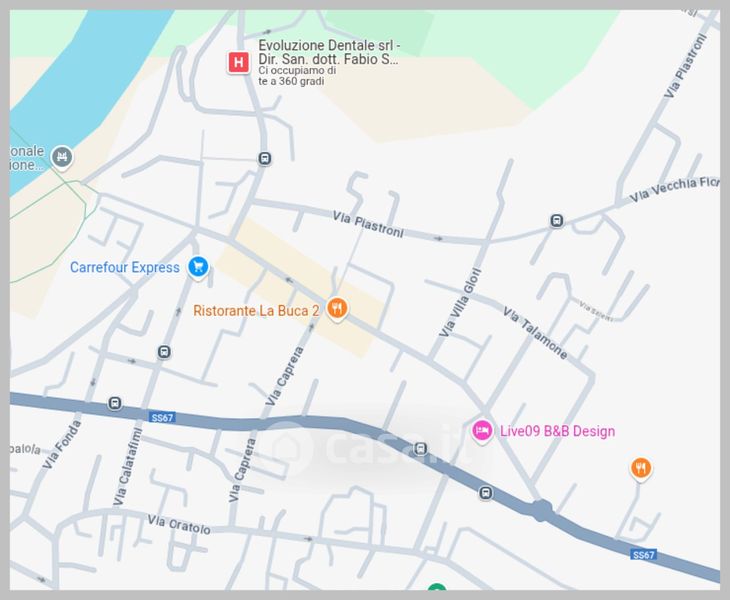Select the bus stop beside the casa.it watermark
This screenshot has height=600, width=730.
(420, 449)
